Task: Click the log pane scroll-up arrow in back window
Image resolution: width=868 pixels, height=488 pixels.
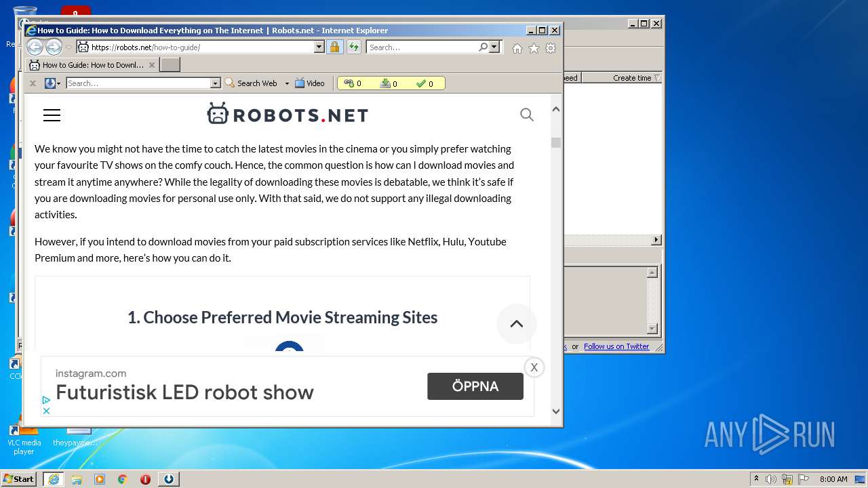Action: point(652,272)
